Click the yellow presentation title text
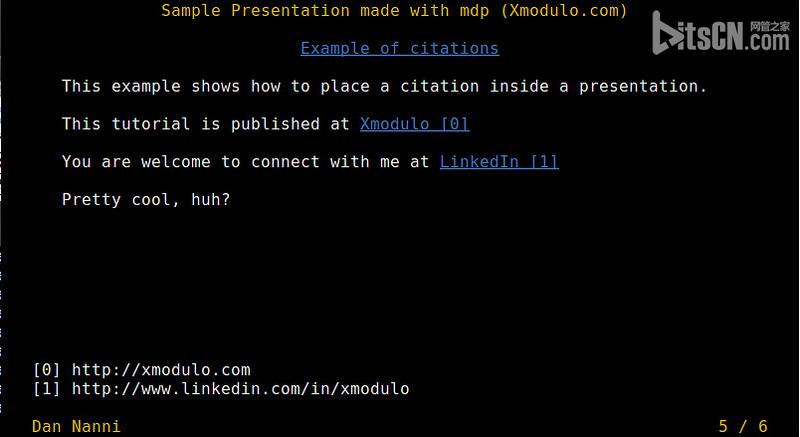 [394, 10]
